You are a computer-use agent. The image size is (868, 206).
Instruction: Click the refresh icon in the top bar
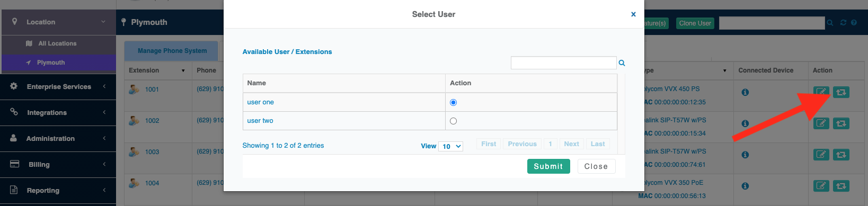843,23
